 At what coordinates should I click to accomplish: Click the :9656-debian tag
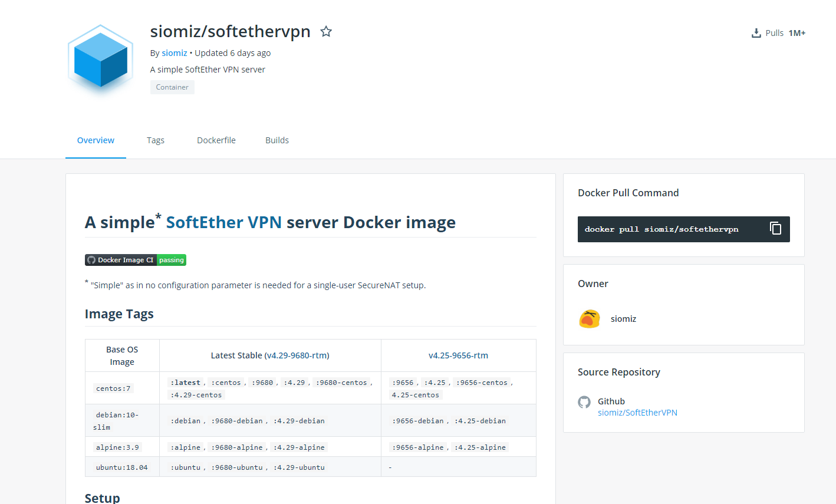418,421
